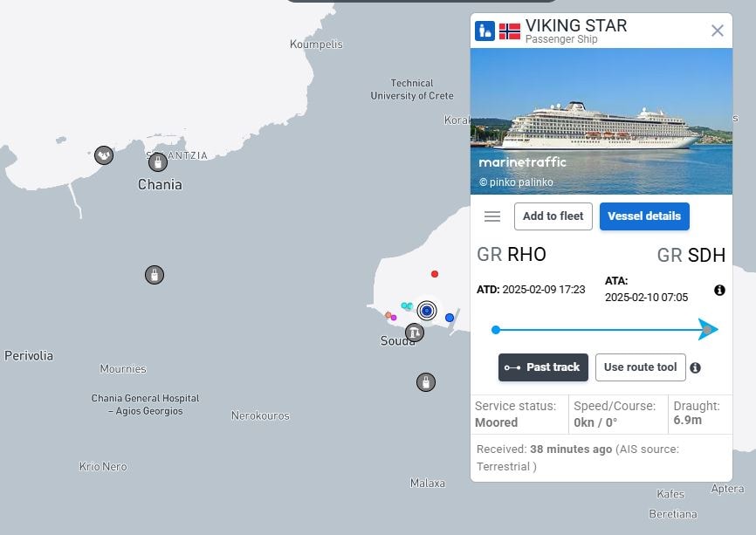The image size is (756, 535).
Task: Click the info icon beside ATA time
Action: (x=719, y=290)
